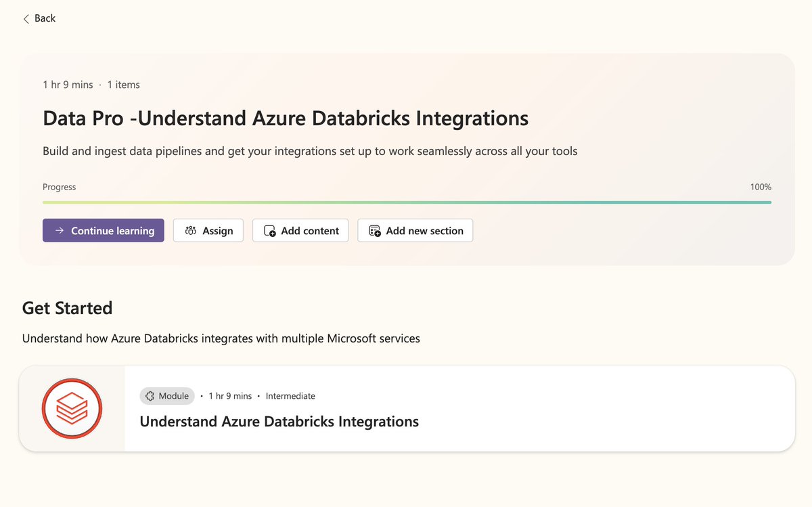Open Understand Azure Databricks Integrations module title

pyautogui.click(x=279, y=422)
